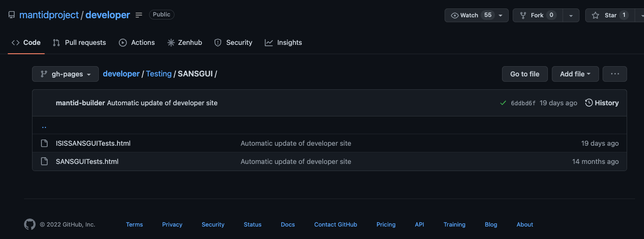The image size is (644, 239).
Task: Click the green commit status checkmark
Action: [x=503, y=103]
